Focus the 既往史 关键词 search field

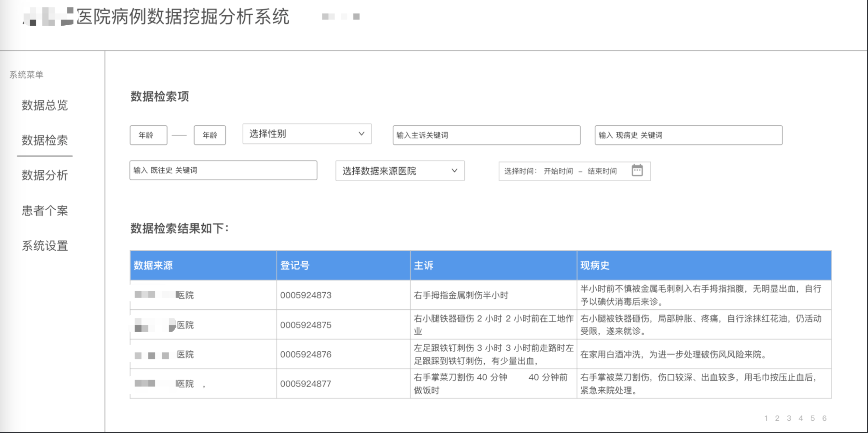click(x=223, y=170)
